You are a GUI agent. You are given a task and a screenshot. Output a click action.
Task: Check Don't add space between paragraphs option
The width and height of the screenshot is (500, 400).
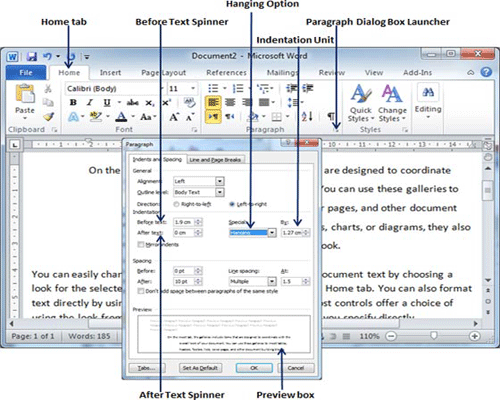point(141,291)
